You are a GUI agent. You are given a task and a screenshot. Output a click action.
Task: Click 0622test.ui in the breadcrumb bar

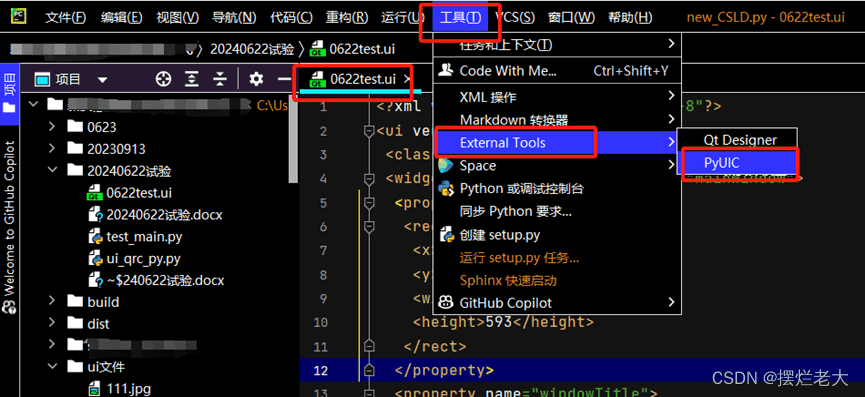coord(362,49)
